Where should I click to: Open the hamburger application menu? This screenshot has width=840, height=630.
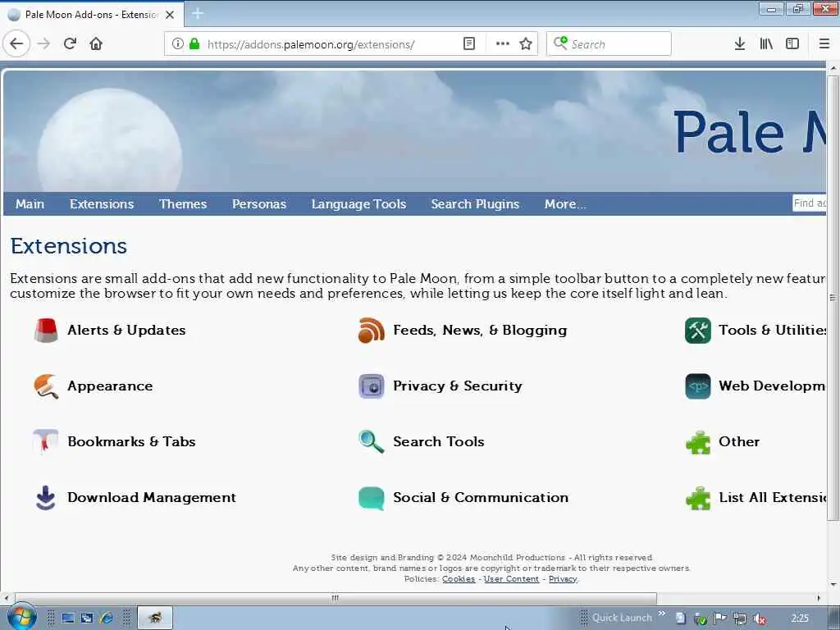pyautogui.click(x=824, y=43)
